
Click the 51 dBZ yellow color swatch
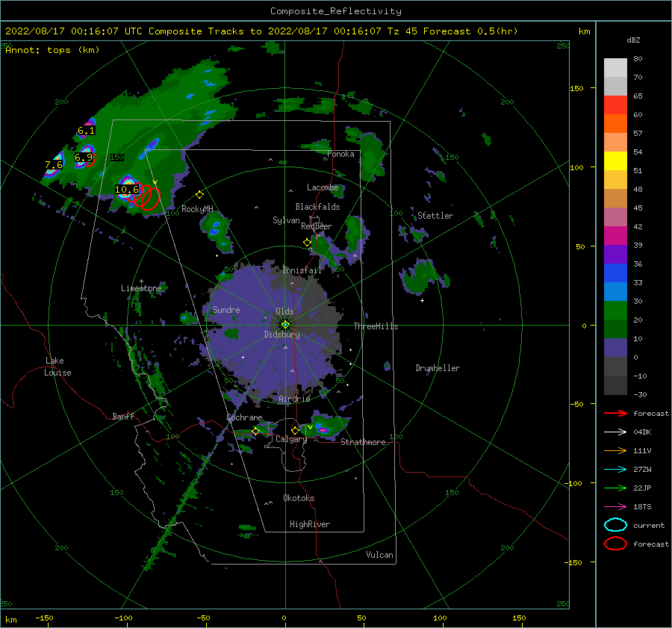615,161
